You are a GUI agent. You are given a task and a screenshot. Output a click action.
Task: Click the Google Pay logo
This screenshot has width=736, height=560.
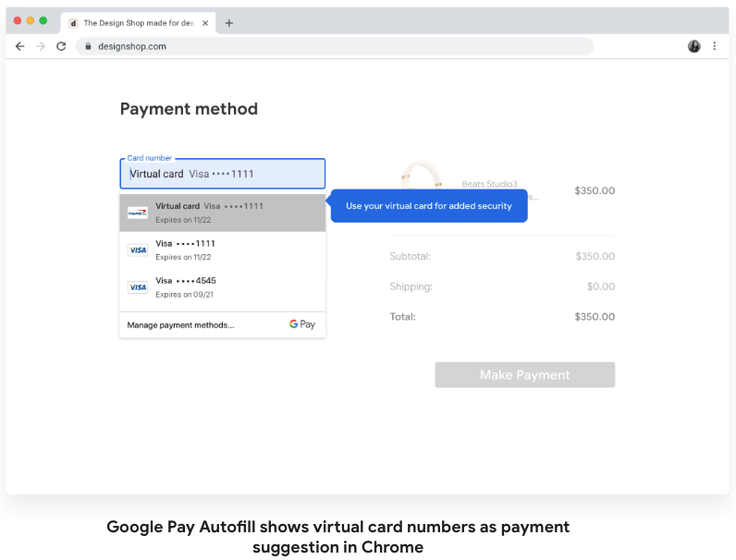click(x=302, y=324)
